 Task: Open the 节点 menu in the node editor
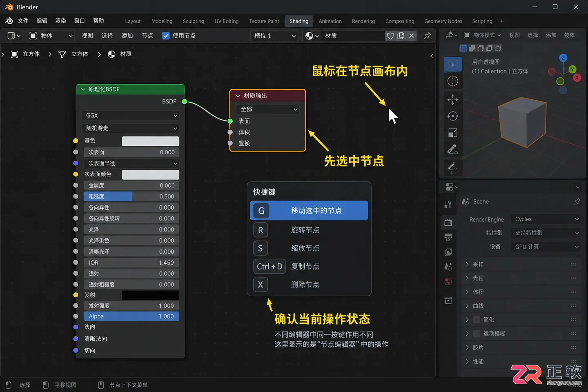click(147, 36)
